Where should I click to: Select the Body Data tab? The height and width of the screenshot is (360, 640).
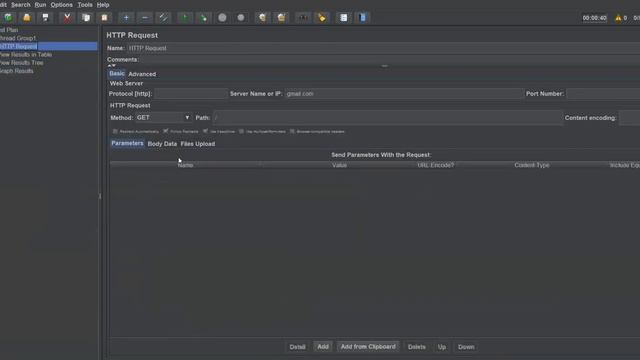(162, 144)
